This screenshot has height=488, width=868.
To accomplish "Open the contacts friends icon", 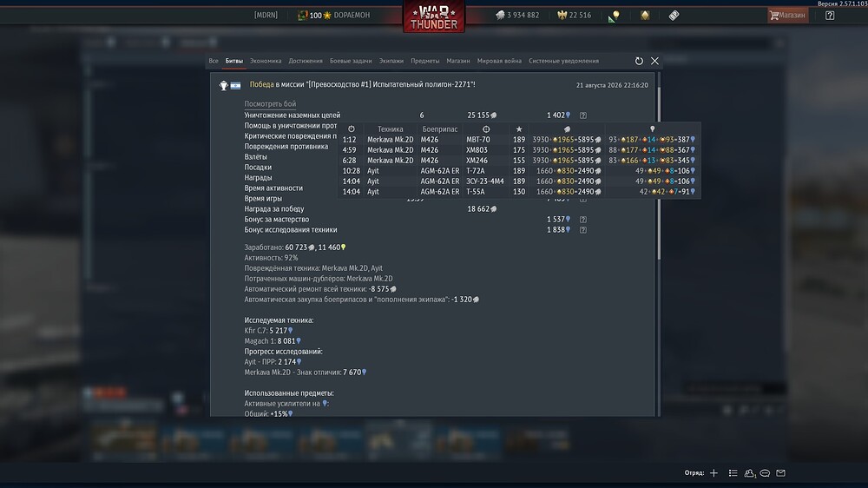I will coord(750,473).
